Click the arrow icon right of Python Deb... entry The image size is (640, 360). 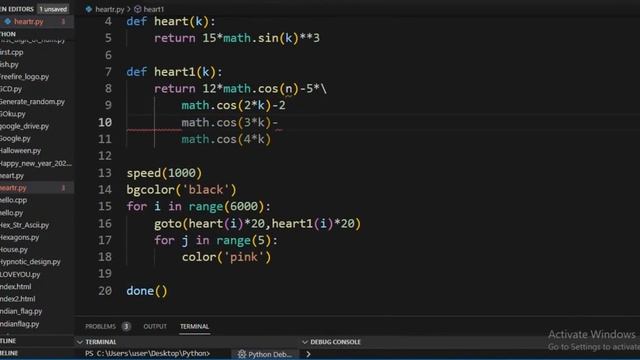pyautogui.click(x=309, y=354)
